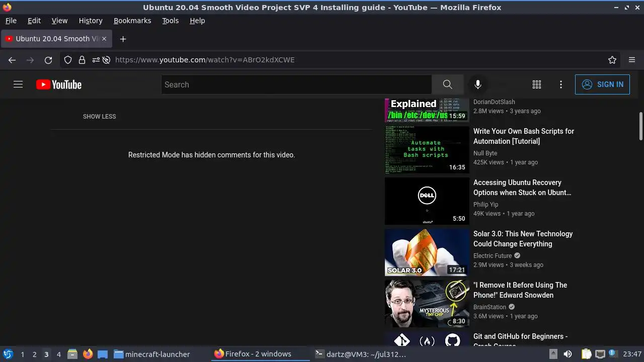Switch to workspace 2 on taskbar
644x362 pixels.
point(34,354)
